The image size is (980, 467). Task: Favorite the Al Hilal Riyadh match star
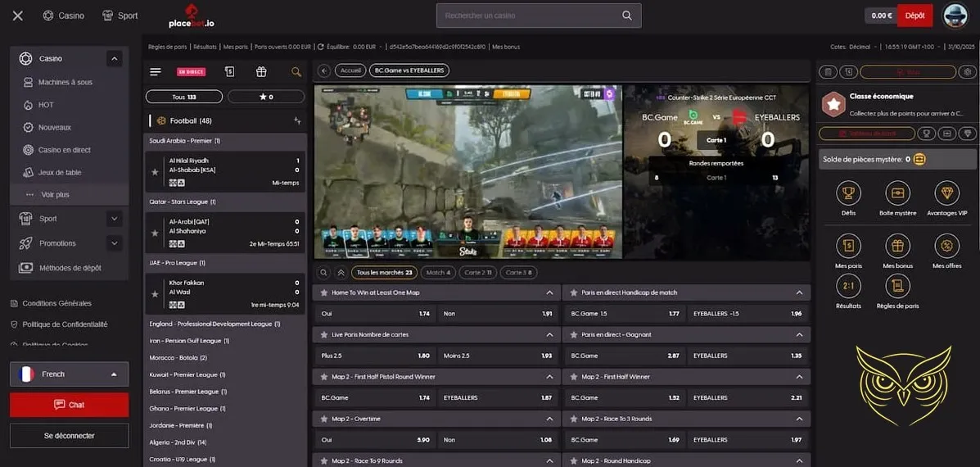(155, 172)
